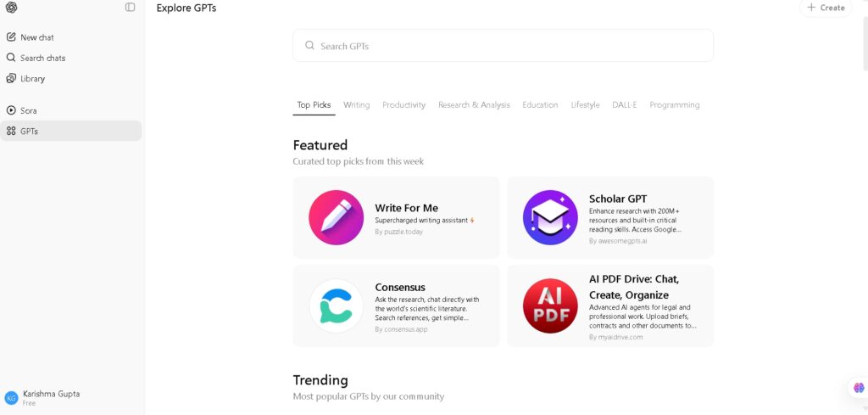Click the magnifier icon in Search GPTs
868x415 pixels.
point(310,46)
